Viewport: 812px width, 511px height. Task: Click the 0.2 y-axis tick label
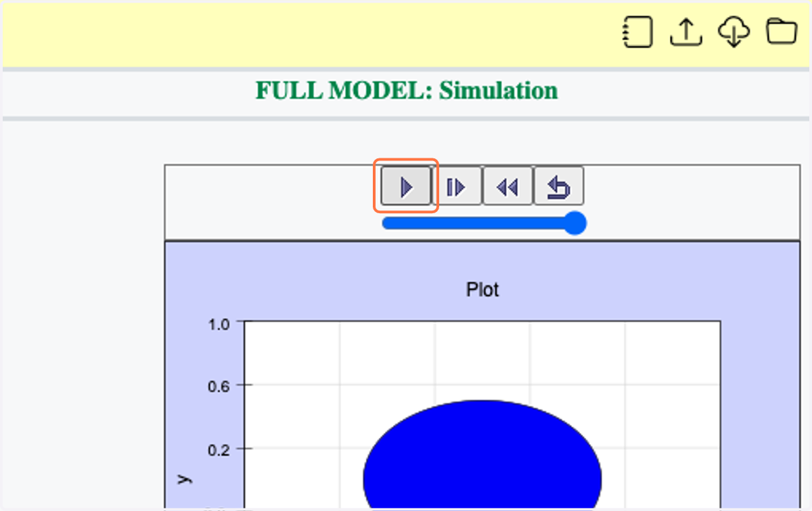click(x=219, y=449)
